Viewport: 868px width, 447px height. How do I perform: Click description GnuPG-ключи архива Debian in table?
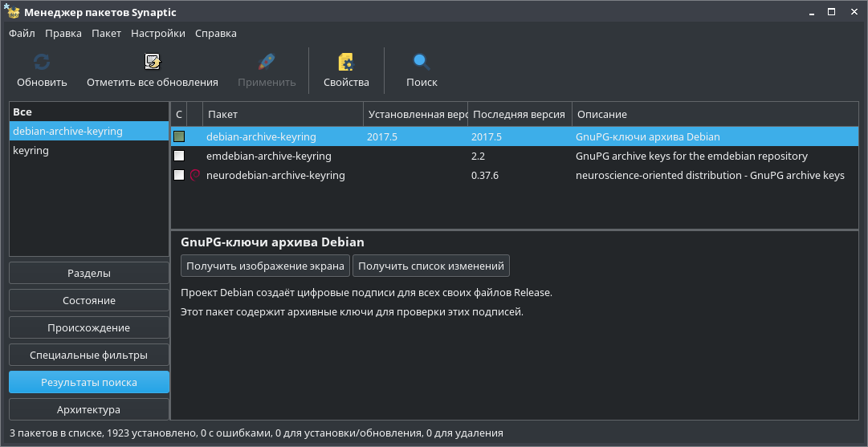point(648,136)
